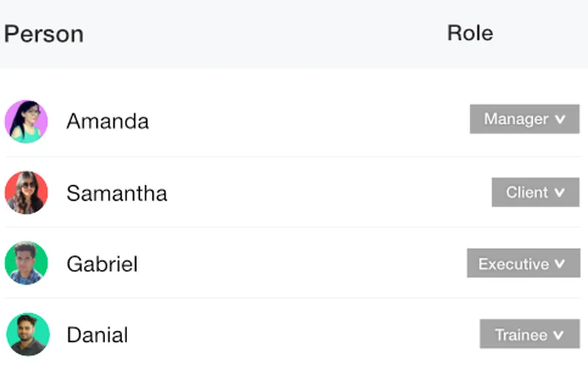Screen dimensions: 588x392
Task: Expand Samantha's Client role dropdown
Action: pyautogui.click(x=535, y=193)
